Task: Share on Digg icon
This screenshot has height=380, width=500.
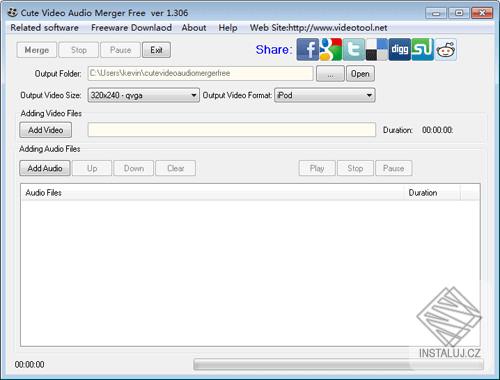Action: pyautogui.click(x=400, y=49)
